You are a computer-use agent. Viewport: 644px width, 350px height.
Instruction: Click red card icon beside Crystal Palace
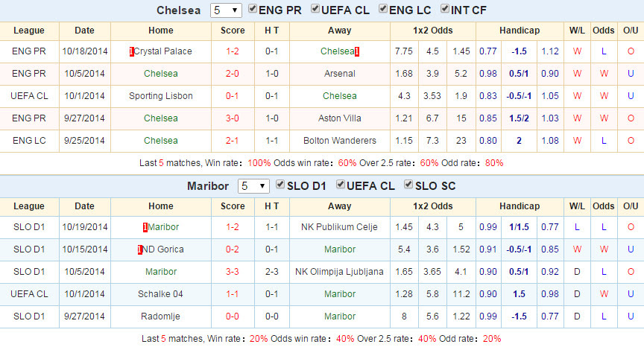131,51
